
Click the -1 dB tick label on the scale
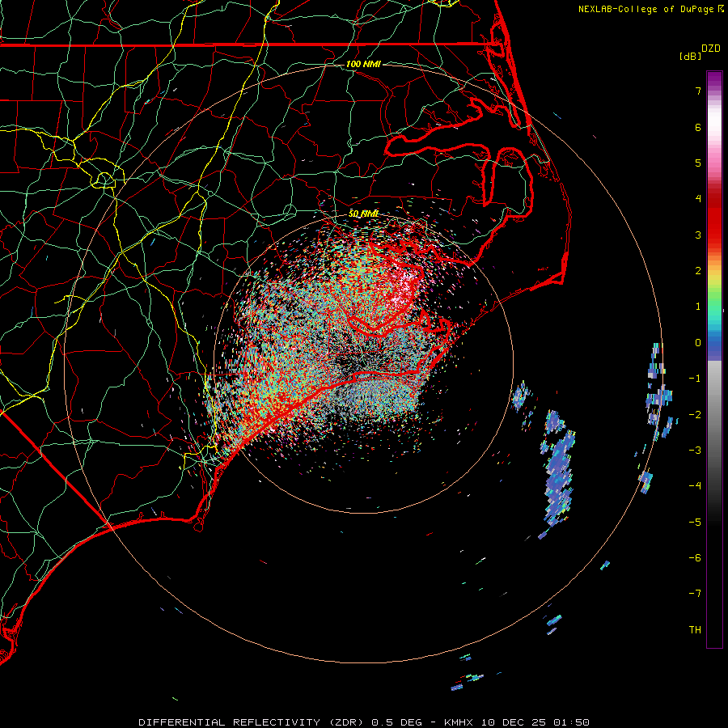[x=695, y=379]
